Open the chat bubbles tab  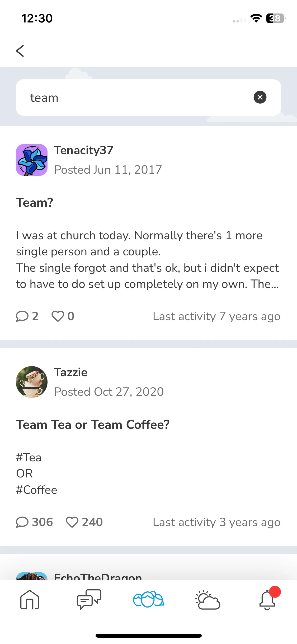[89, 599]
